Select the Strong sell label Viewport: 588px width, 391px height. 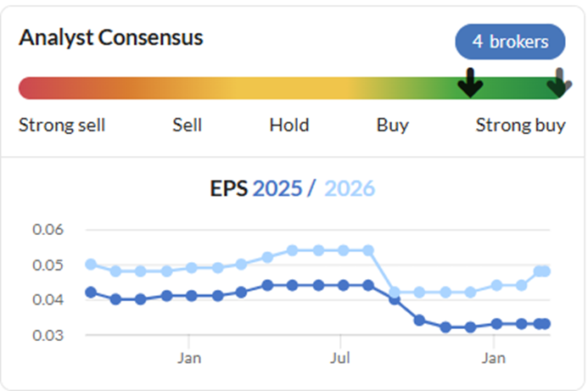(x=62, y=126)
